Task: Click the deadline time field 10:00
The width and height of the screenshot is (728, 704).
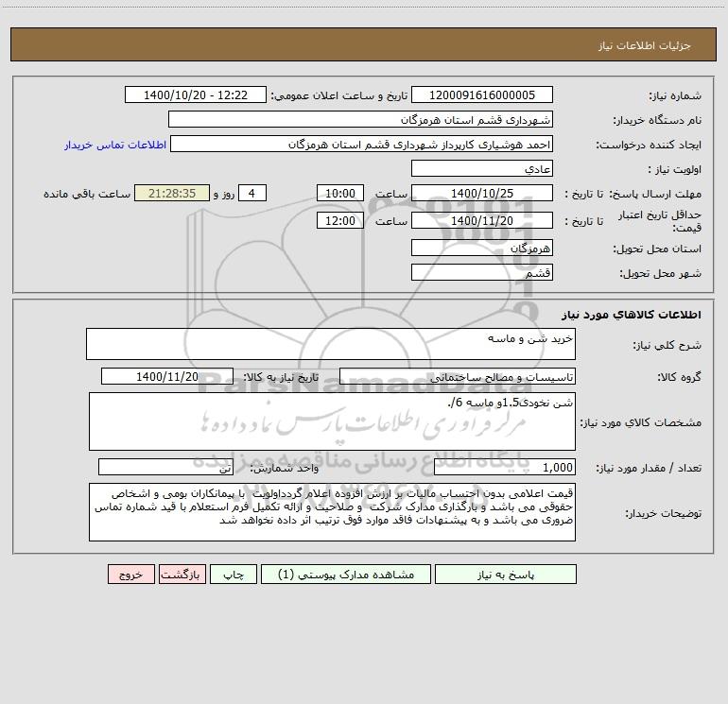Action: point(339,193)
